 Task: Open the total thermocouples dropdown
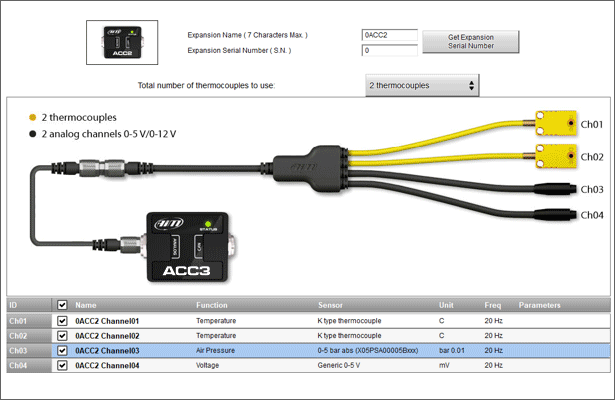(x=422, y=86)
